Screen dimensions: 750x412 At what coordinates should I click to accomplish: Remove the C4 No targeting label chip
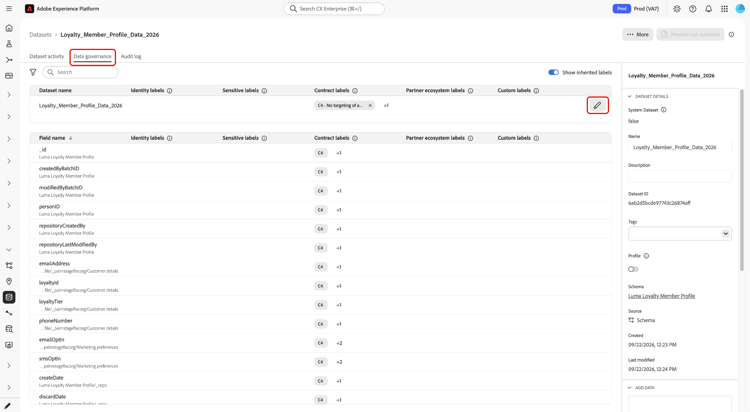370,105
